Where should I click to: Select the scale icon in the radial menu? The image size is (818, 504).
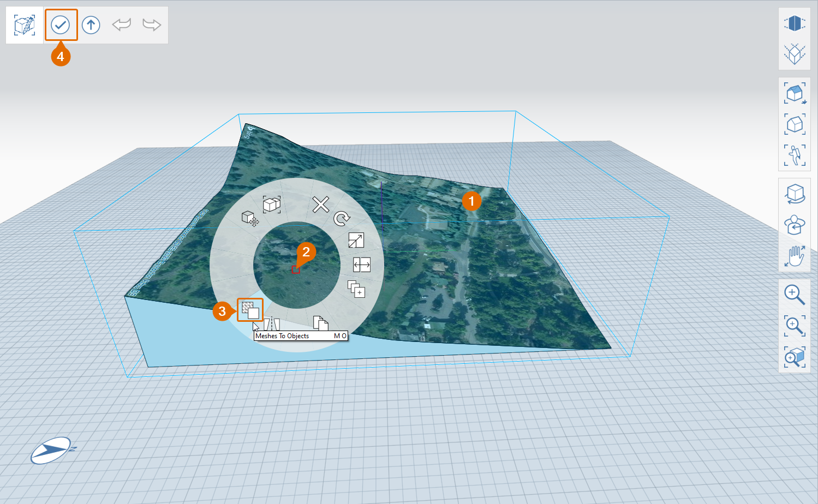click(356, 240)
